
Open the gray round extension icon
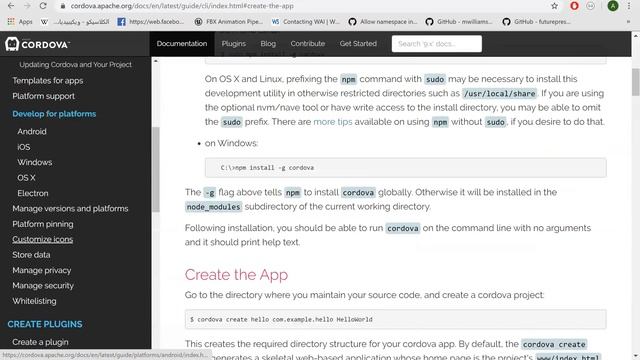pos(590,6)
